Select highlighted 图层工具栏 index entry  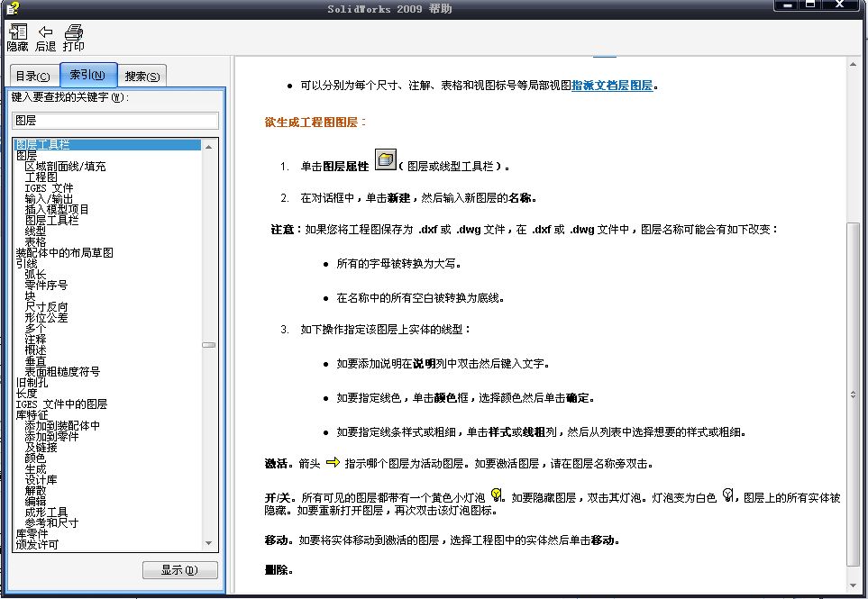pos(107,144)
